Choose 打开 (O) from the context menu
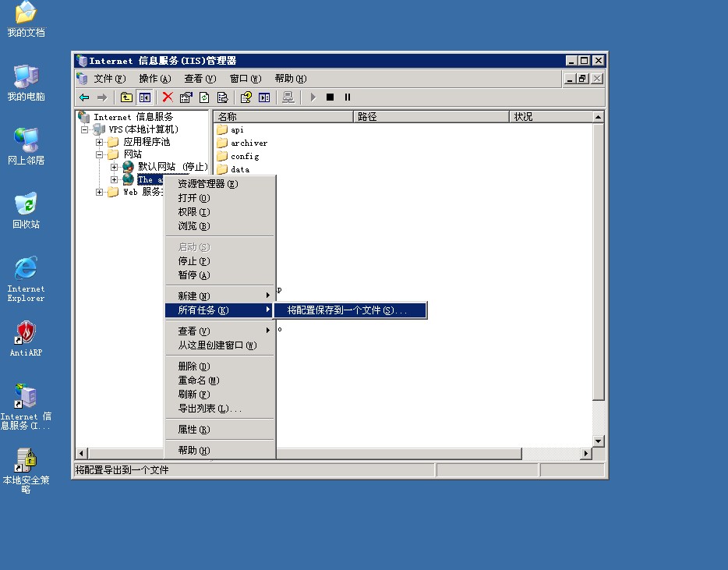Image resolution: width=728 pixels, height=570 pixels. (220, 198)
